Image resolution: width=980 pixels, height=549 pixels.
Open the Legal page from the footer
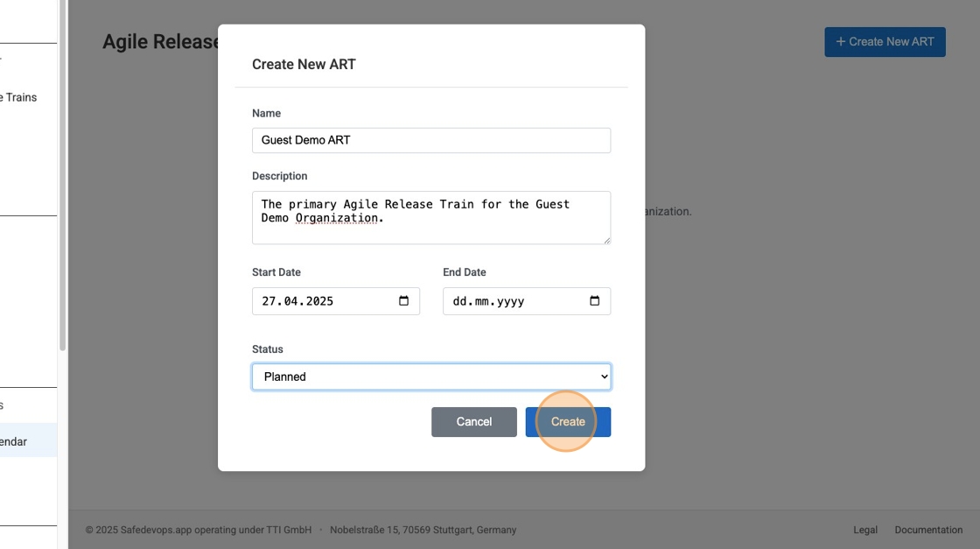(x=864, y=530)
